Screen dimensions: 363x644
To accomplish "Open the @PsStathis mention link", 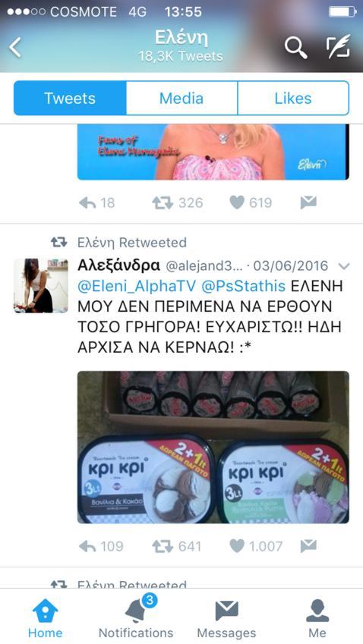I will click(244, 286).
